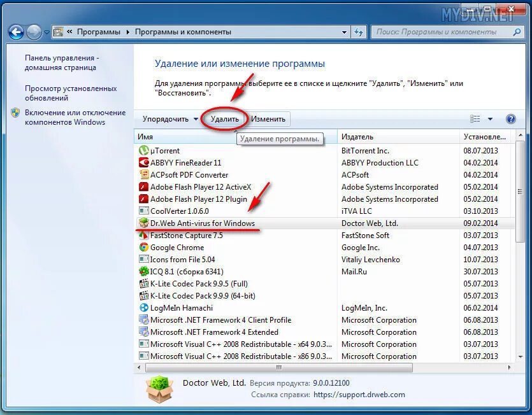Click the Back navigation arrow
The height and width of the screenshot is (415, 532).
tap(16, 32)
